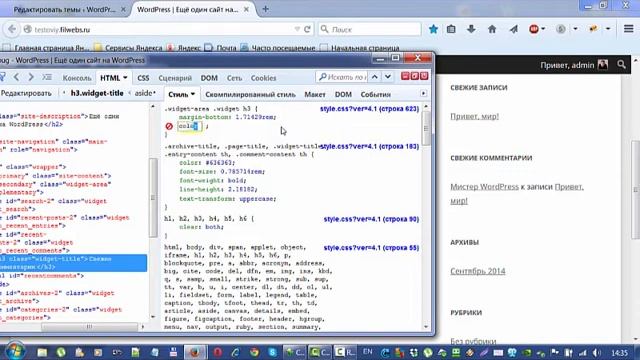This screenshot has width=640, height=360.
Task: Click the browser 'Поиск' search box
Action: (x=369, y=29)
